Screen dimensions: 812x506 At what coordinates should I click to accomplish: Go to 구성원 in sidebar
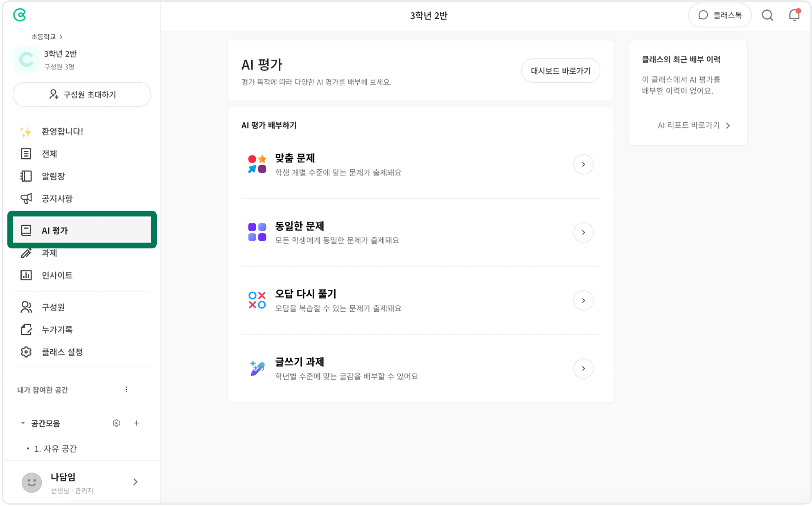click(53, 307)
